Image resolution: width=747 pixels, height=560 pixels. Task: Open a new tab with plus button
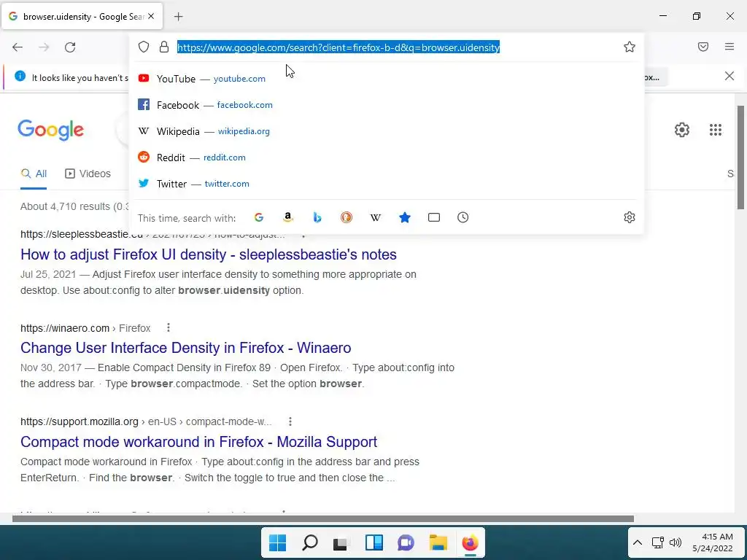[x=178, y=17]
